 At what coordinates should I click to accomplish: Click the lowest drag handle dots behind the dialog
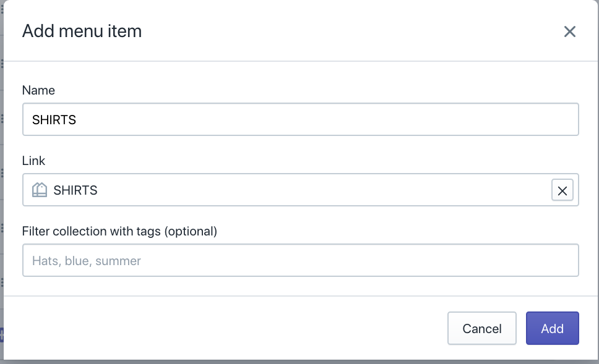[2, 282]
